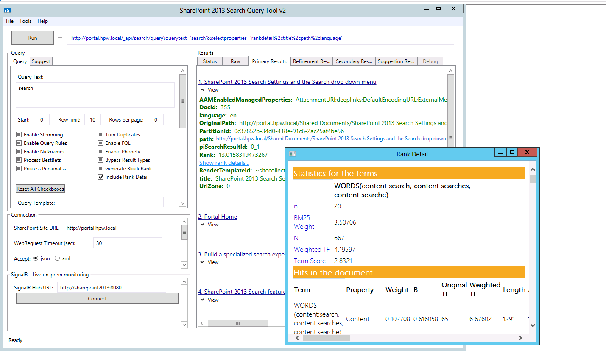Click inside the Query Text box
Screen dimensions: 606x364
click(x=95, y=94)
